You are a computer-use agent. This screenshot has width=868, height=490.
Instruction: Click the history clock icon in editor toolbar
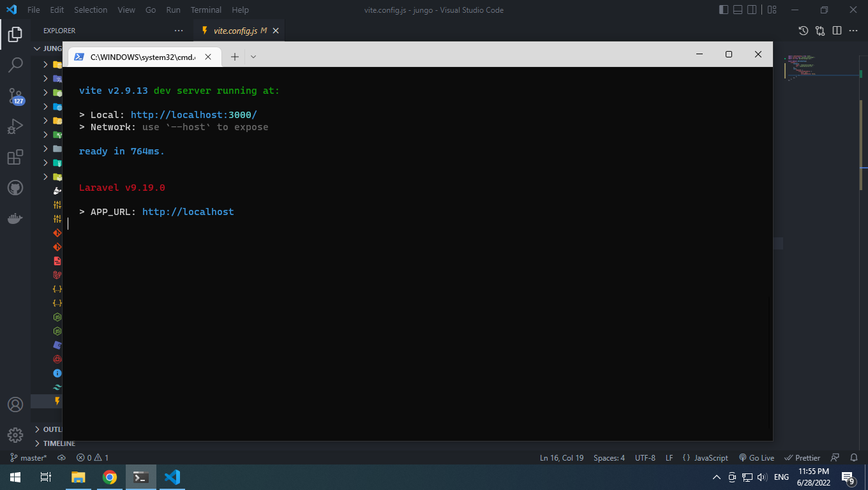[804, 31]
